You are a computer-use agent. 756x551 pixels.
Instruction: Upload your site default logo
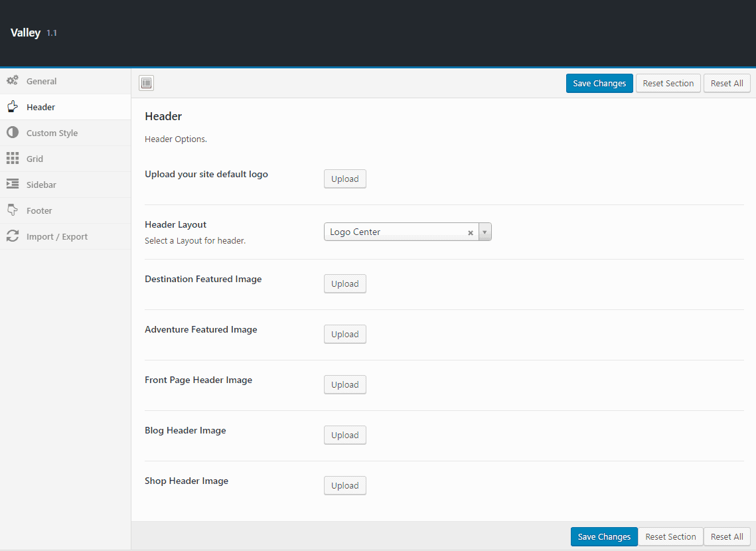point(344,179)
